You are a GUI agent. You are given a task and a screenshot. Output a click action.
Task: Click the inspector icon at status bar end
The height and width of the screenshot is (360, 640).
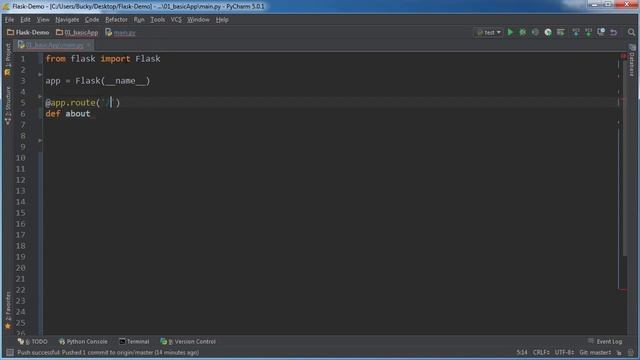tap(631, 353)
